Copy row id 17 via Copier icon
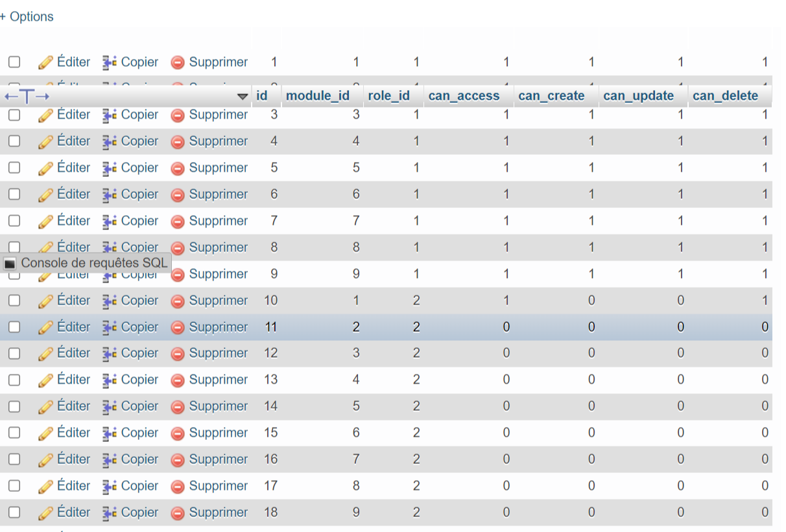 coord(110,486)
